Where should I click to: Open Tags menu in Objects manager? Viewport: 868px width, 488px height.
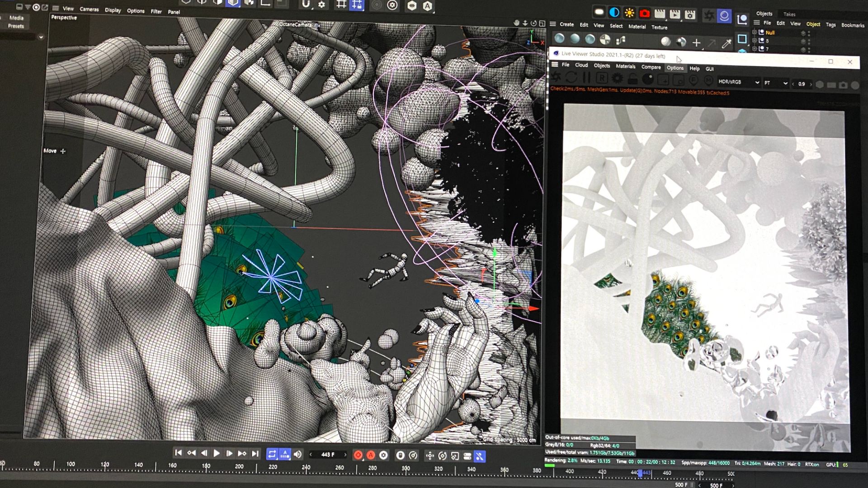(830, 24)
